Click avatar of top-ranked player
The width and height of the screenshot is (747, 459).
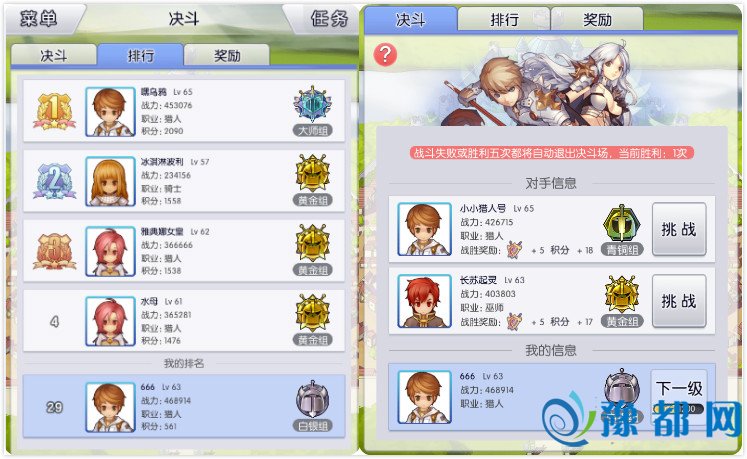click(110, 112)
